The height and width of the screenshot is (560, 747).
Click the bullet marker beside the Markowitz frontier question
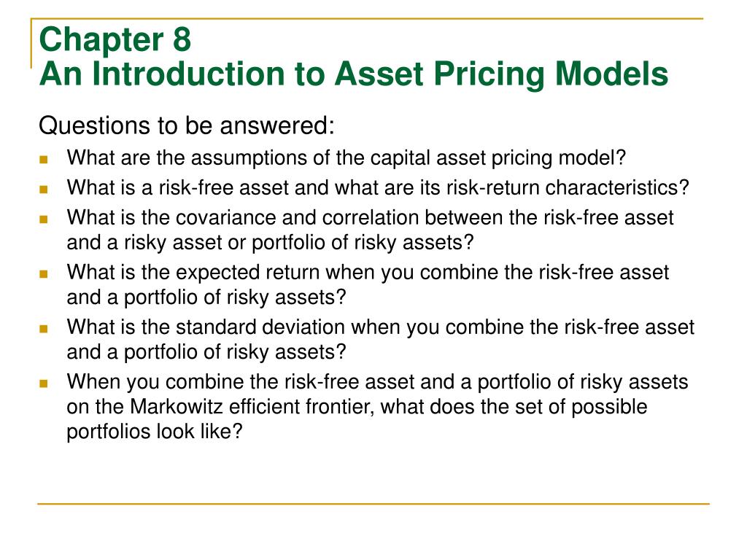click(44, 383)
